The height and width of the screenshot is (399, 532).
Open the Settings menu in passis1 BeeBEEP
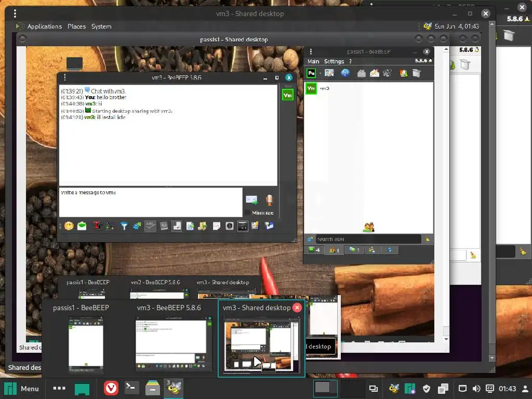pos(334,61)
